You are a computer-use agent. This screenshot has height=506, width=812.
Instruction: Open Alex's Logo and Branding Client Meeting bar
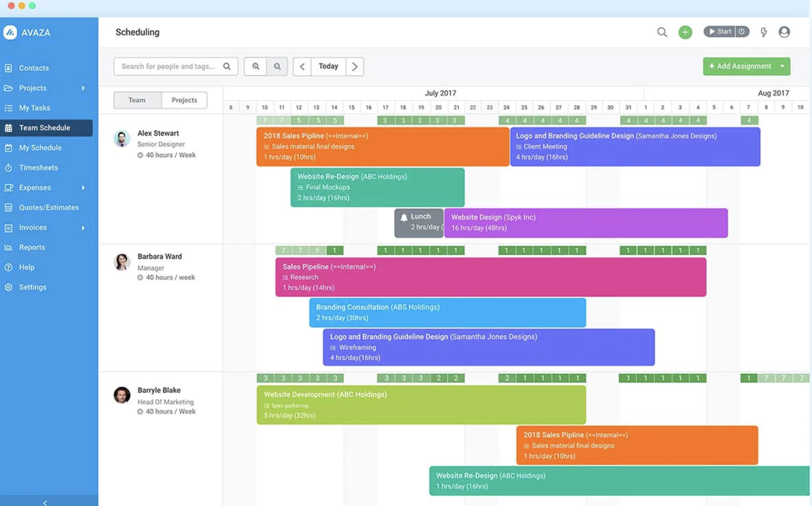[635, 146]
